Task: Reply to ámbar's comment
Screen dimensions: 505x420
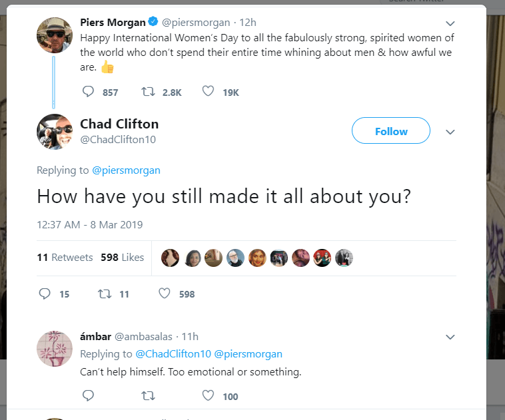Action: pos(89,396)
